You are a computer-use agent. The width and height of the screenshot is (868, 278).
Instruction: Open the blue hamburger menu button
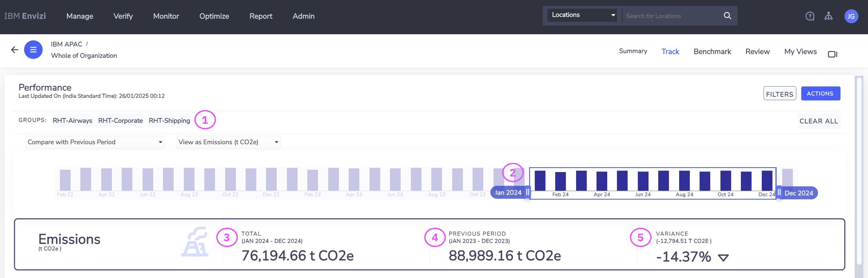point(33,50)
